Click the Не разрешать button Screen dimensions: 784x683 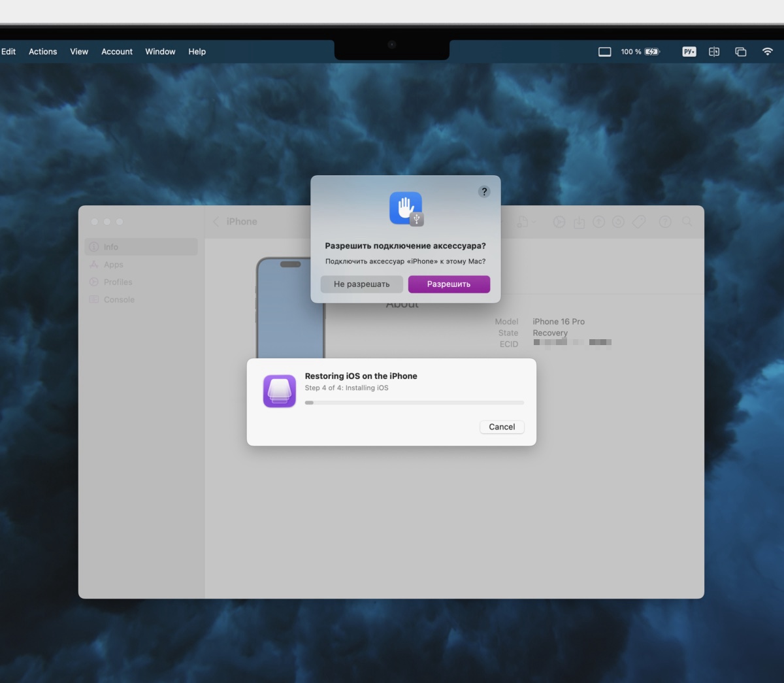tap(361, 284)
